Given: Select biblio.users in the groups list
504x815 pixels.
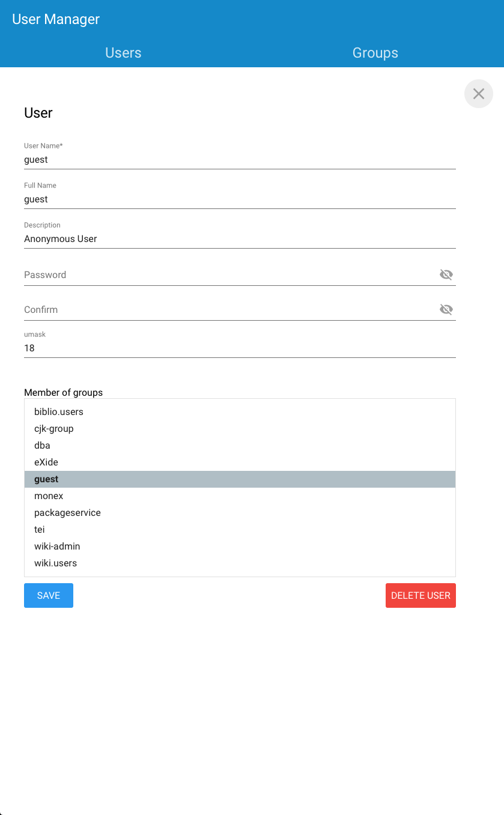Looking at the screenshot, I should click(59, 412).
